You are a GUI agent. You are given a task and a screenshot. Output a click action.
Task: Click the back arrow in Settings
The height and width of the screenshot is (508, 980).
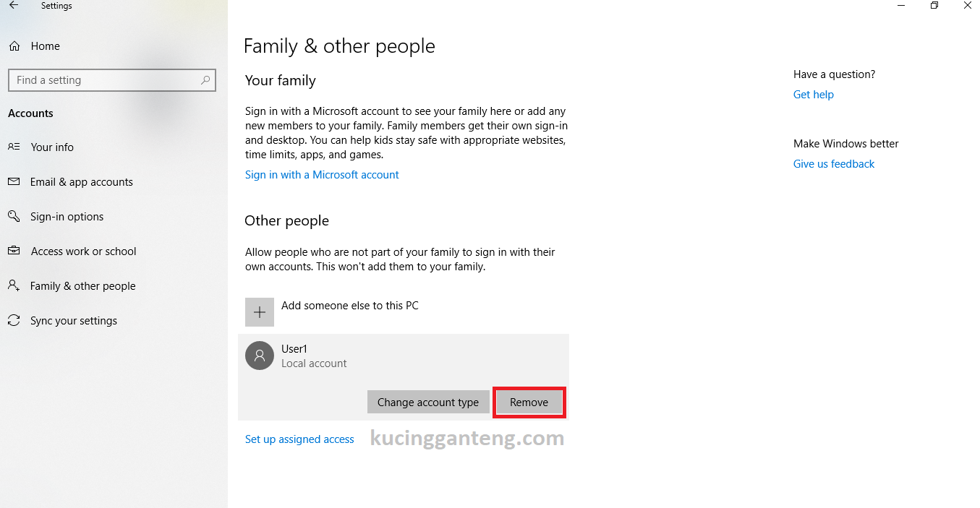[x=13, y=6]
